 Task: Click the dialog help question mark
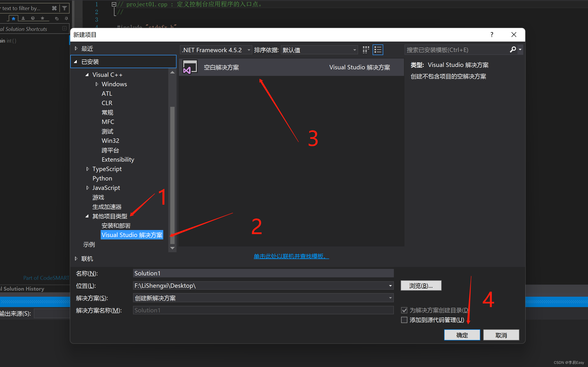pyautogui.click(x=492, y=35)
